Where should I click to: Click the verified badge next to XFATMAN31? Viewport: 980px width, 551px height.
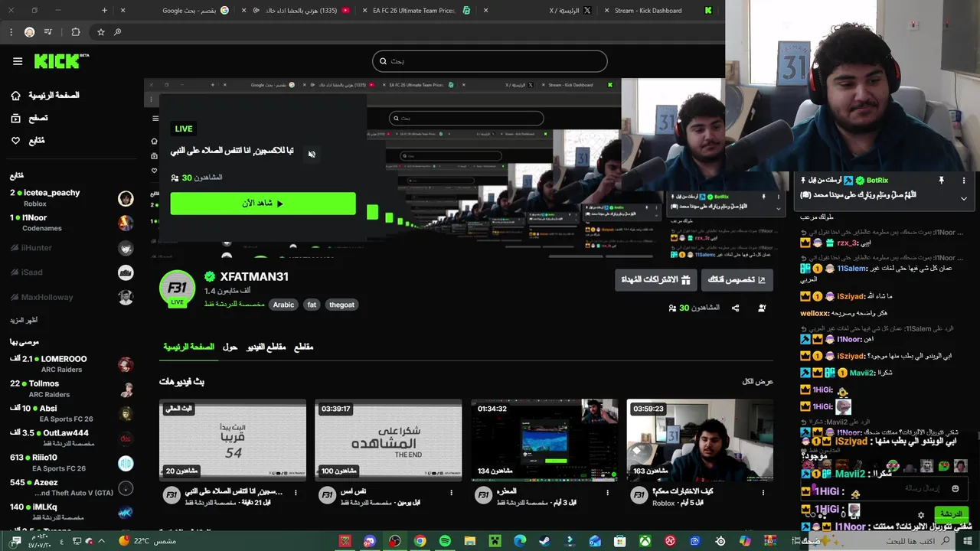pyautogui.click(x=210, y=277)
